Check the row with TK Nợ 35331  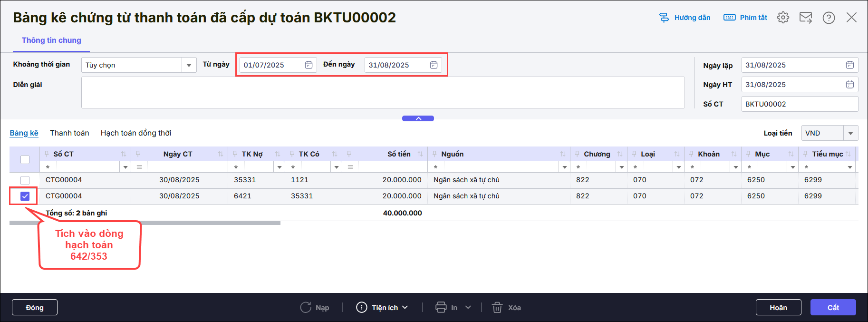pos(25,180)
